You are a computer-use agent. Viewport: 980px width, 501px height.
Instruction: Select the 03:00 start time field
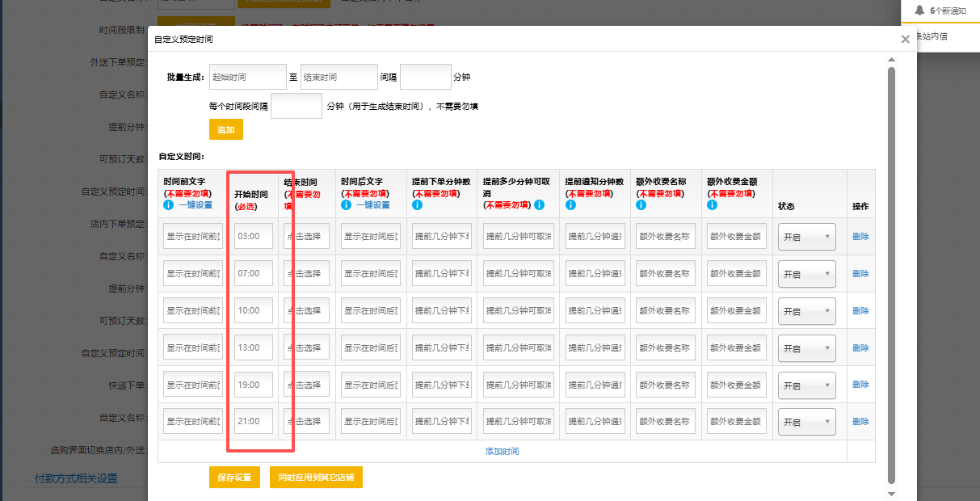254,237
